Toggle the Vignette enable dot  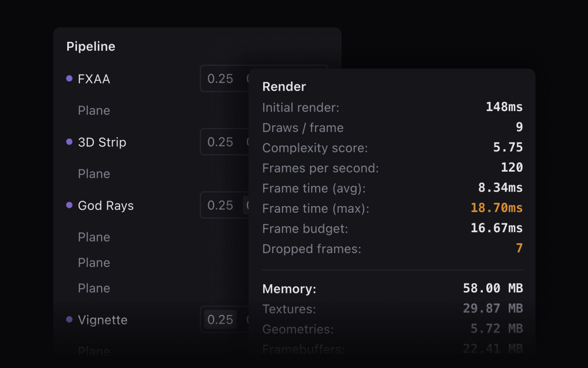pyautogui.click(x=68, y=319)
